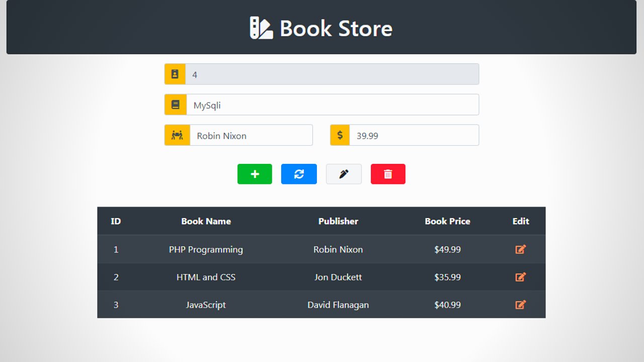Click the yellow dollar sign icon
The image size is (644, 362).
tap(340, 135)
